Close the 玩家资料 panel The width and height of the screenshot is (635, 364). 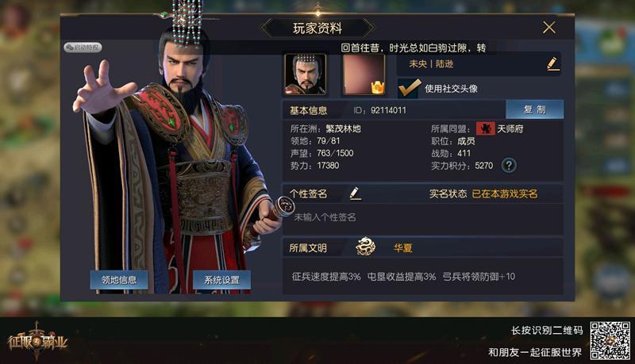tap(549, 28)
